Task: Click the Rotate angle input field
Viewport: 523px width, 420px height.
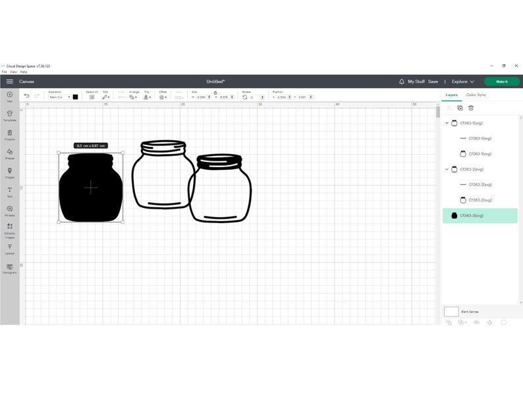Action: (255, 97)
